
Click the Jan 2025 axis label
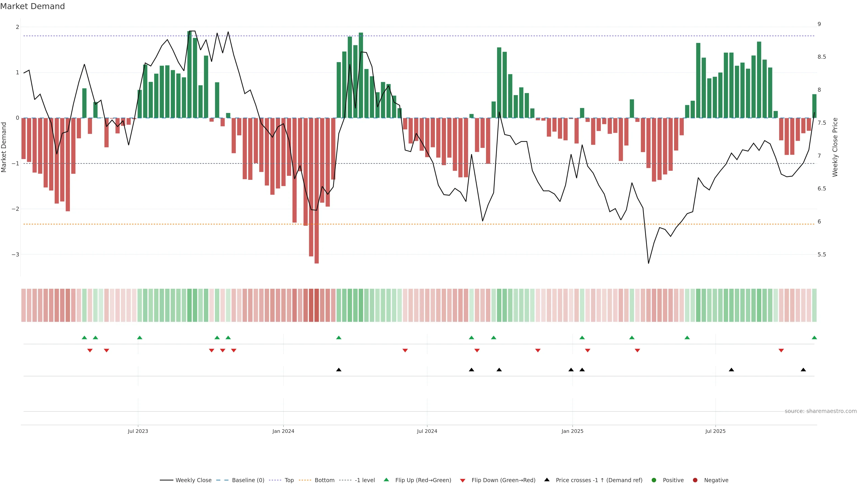[x=572, y=431]
